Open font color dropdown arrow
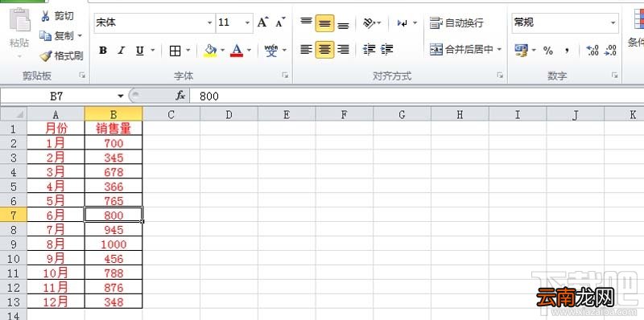 coord(249,51)
